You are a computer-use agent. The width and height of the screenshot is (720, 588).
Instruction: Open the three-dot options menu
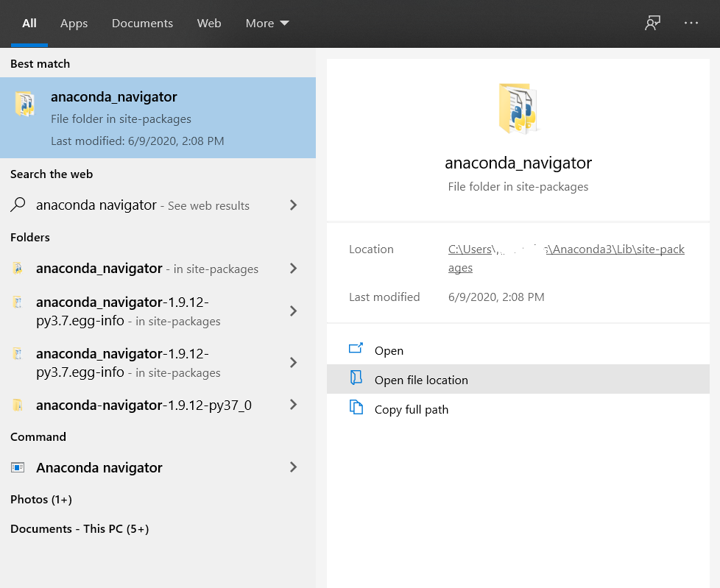[691, 24]
